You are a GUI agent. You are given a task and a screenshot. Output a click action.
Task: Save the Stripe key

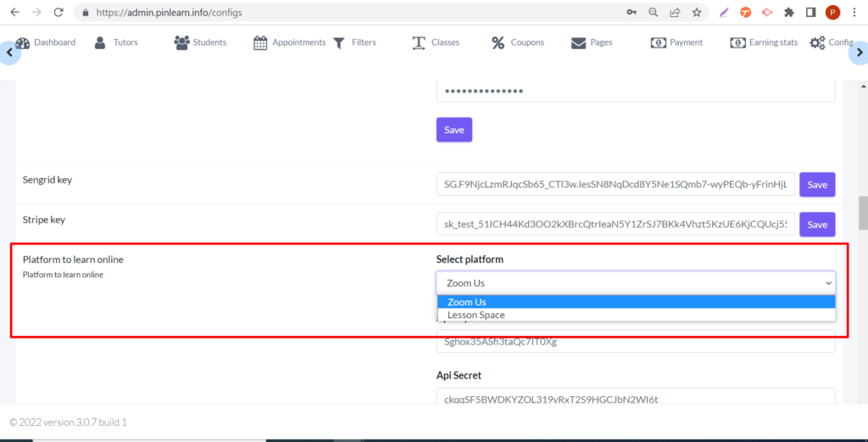(x=817, y=224)
